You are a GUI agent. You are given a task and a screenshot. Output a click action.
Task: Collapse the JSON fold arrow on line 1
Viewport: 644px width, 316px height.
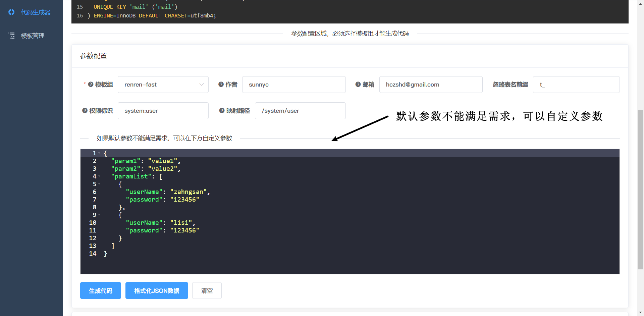(x=99, y=153)
